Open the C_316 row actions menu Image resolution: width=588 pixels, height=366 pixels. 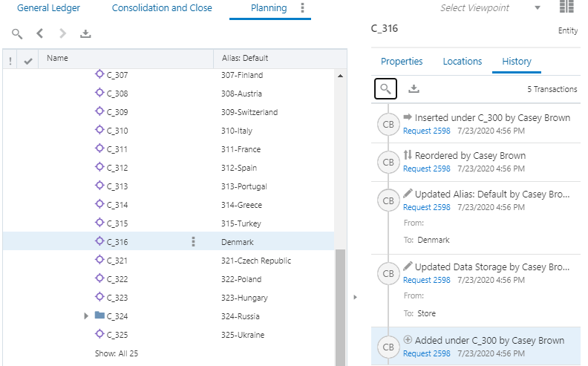[193, 242]
